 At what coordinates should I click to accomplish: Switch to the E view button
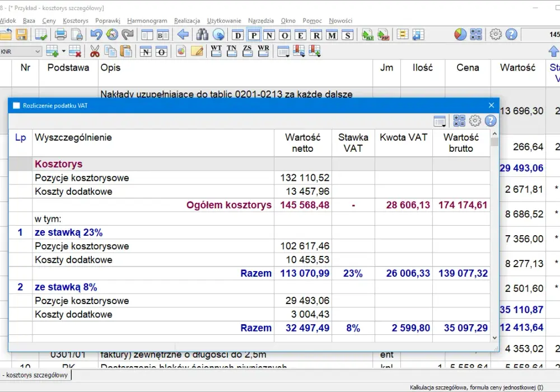point(300,35)
